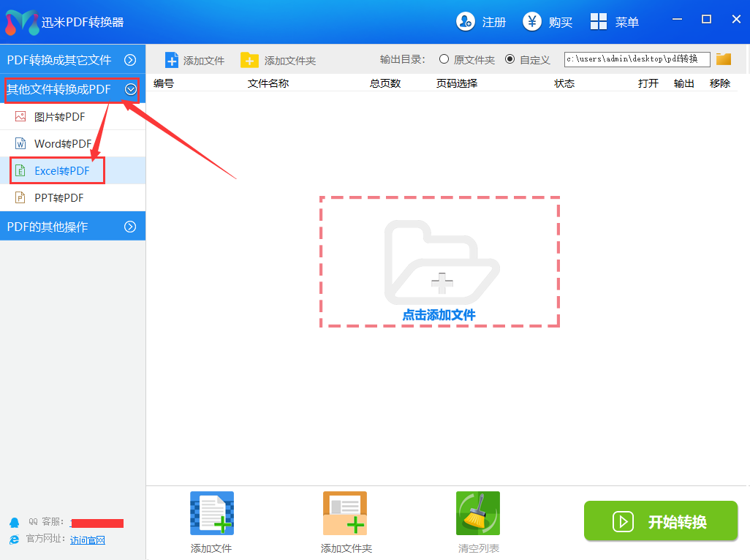Open the menu (菜单) grid icon
750x560 pixels.
click(x=599, y=22)
